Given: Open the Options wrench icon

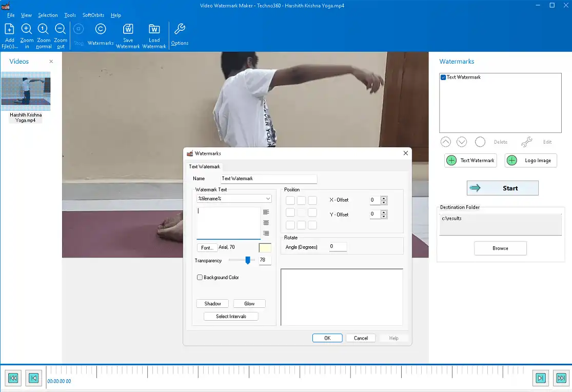Looking at the screenshot, I should 180,31.
